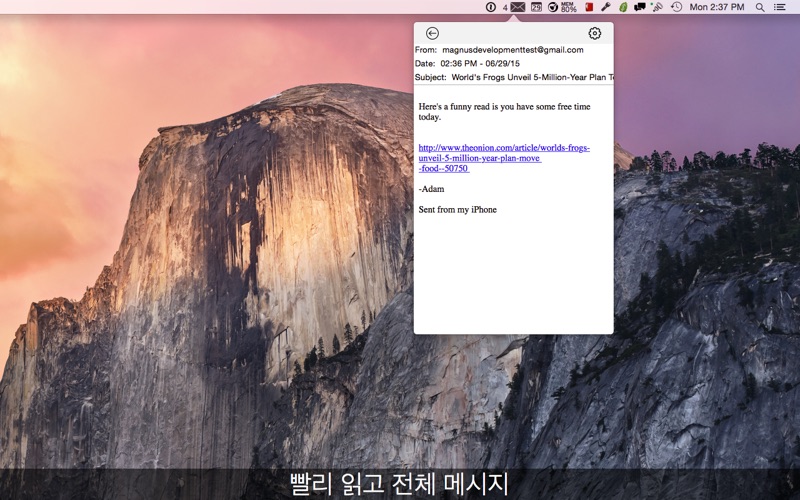Open theonion.com frogs article link

pos(504,158)
